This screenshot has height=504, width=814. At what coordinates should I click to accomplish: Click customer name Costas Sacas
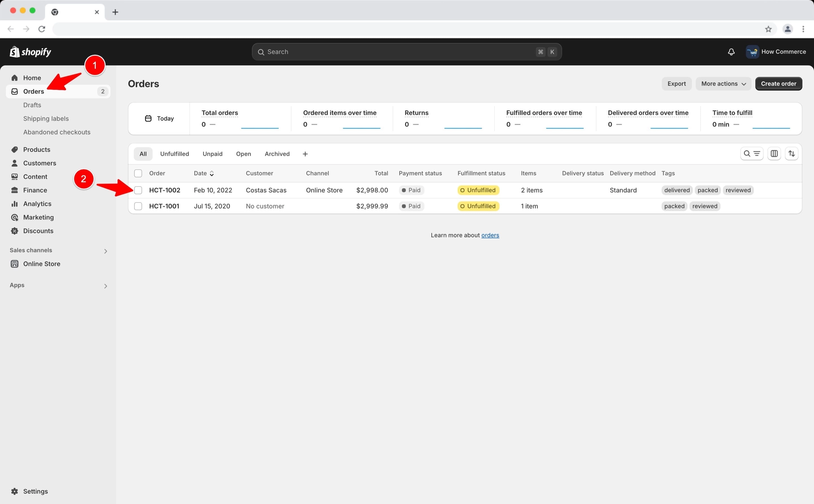click(266, 190)
